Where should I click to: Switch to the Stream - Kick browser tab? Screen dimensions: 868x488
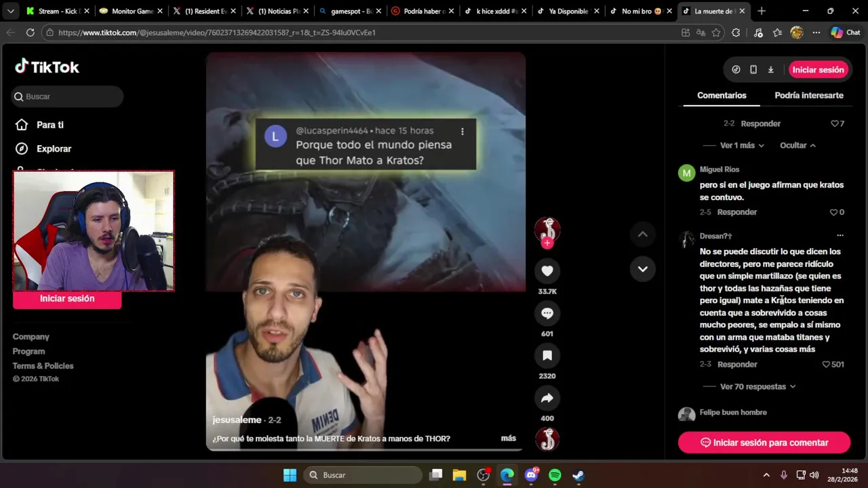[57, 11]
